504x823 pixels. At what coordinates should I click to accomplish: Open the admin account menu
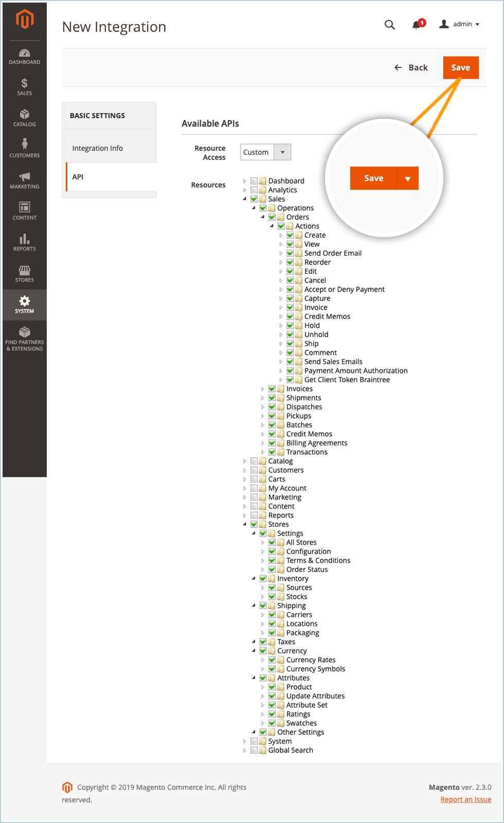pyautogui.click(x=460, y=24)
